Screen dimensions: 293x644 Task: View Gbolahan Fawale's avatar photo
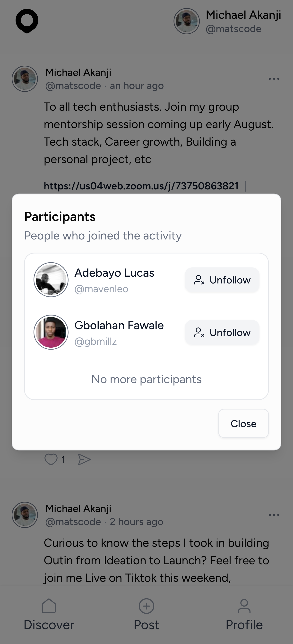[51, 332]
